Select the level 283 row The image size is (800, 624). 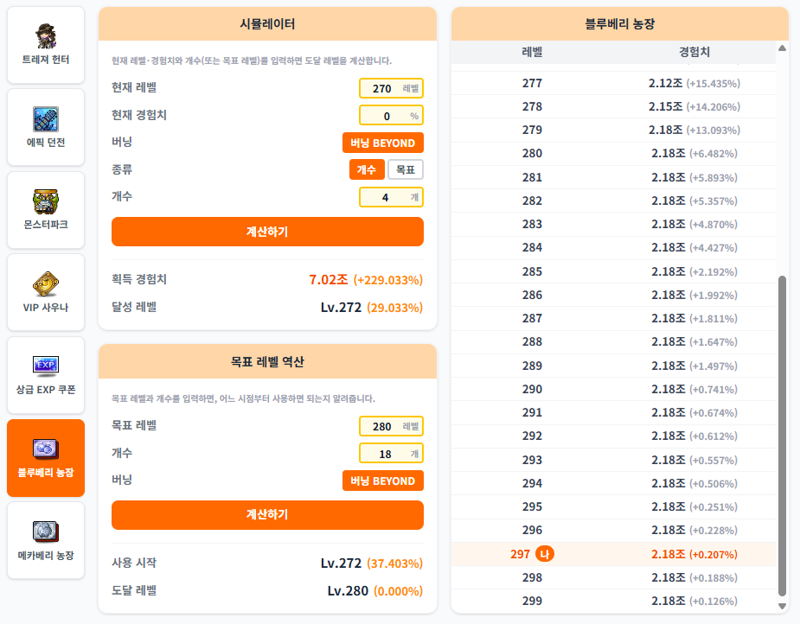613,224
